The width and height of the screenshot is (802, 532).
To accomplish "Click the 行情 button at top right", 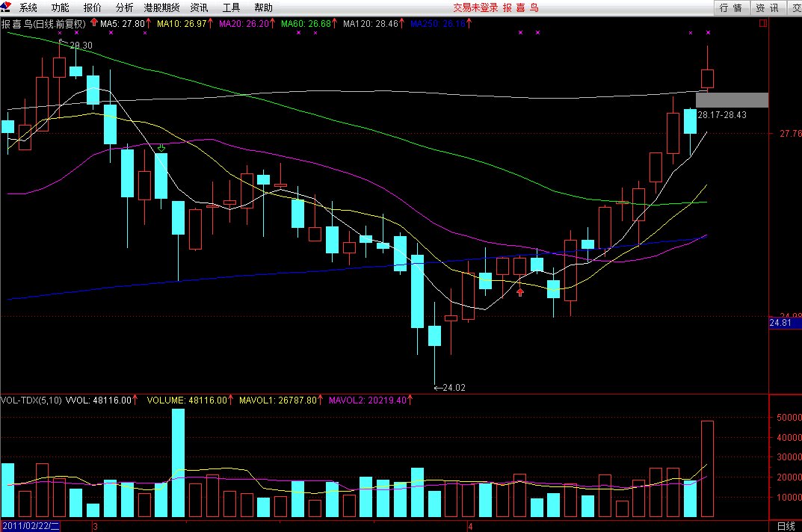I will click(731, 8).
